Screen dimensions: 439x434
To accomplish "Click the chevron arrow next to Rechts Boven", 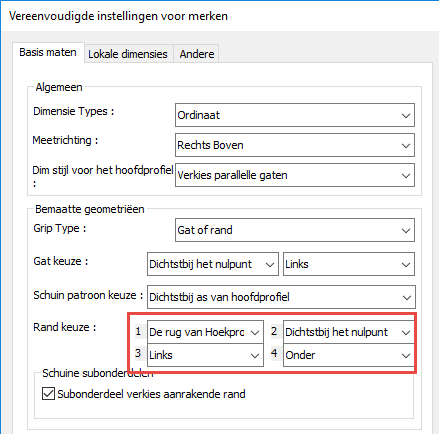I will click(406, 146).
